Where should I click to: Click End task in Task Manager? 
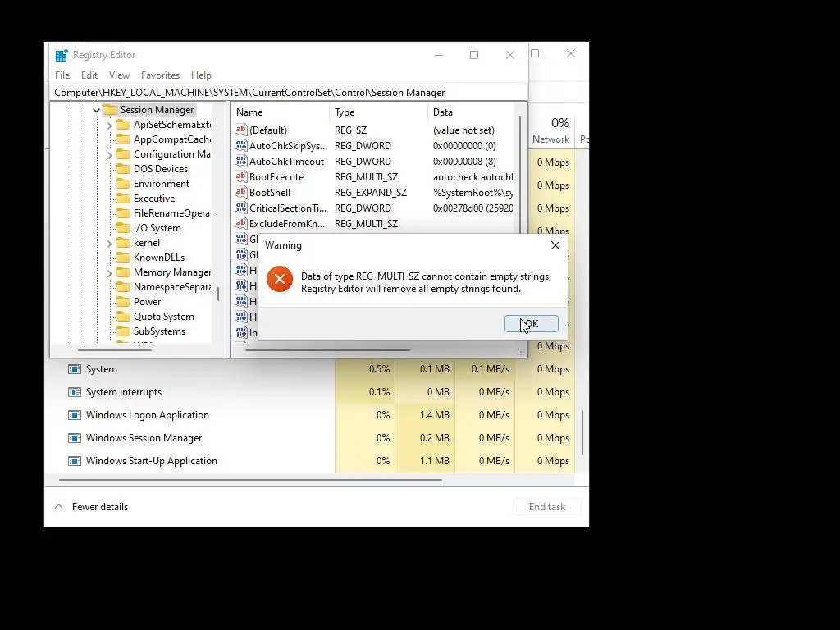[547, 507]
